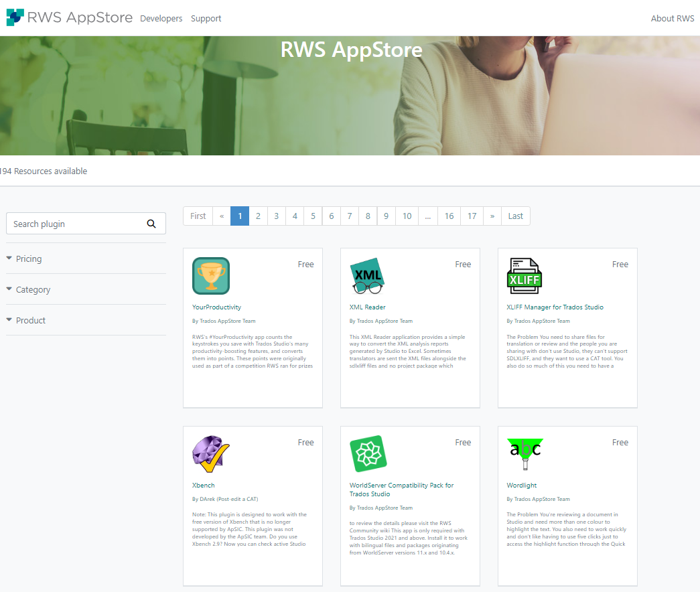Click the RWS AppStore puzzle logo
Viewport: 700px width, 592px height.
[15, 17]
